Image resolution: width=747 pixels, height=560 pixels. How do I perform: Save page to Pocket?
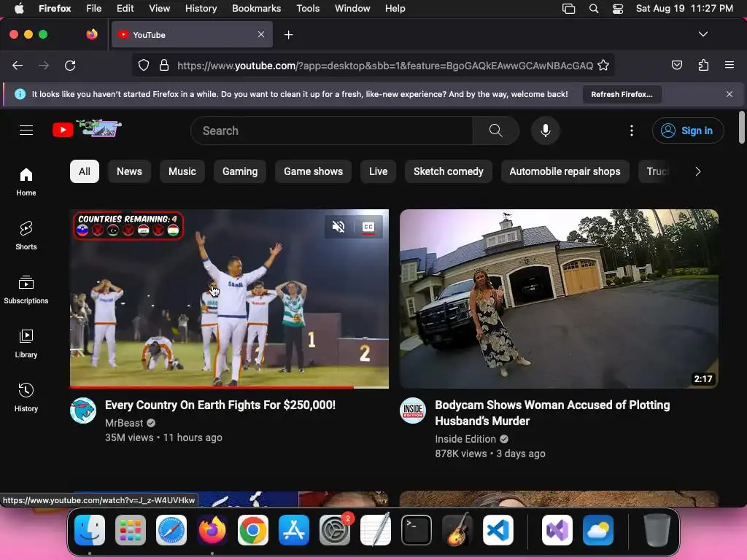676,65
